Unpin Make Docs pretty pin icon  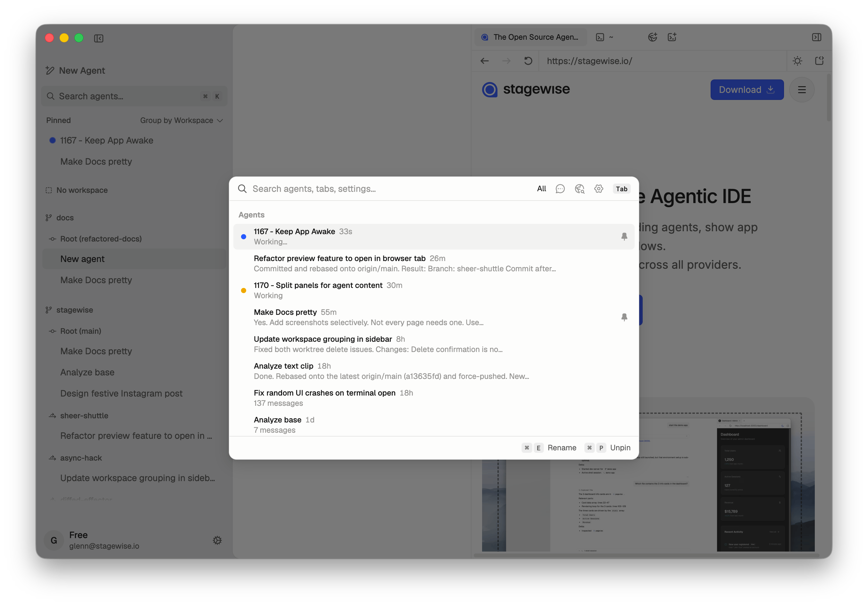click(x=624, y=317)
